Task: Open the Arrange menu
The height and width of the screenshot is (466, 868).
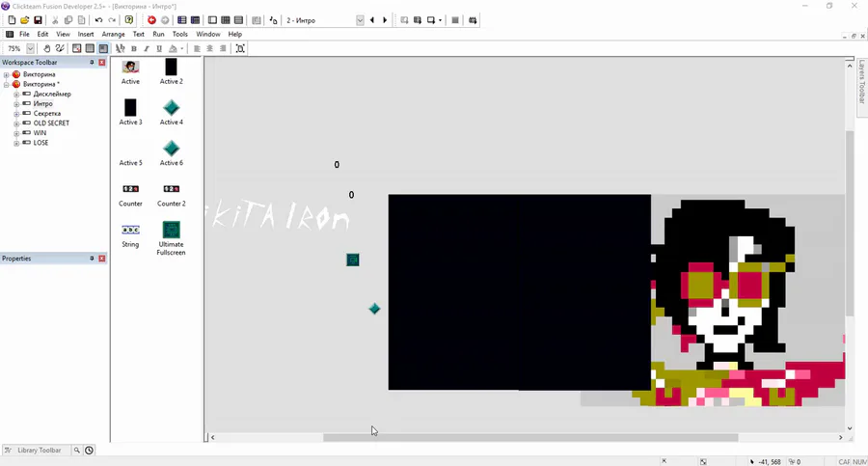Action: click(114, 35)
